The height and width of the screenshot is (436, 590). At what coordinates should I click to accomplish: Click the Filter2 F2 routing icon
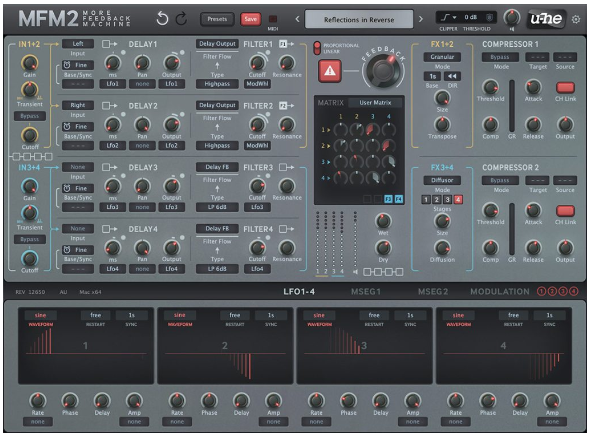point(286,106)
